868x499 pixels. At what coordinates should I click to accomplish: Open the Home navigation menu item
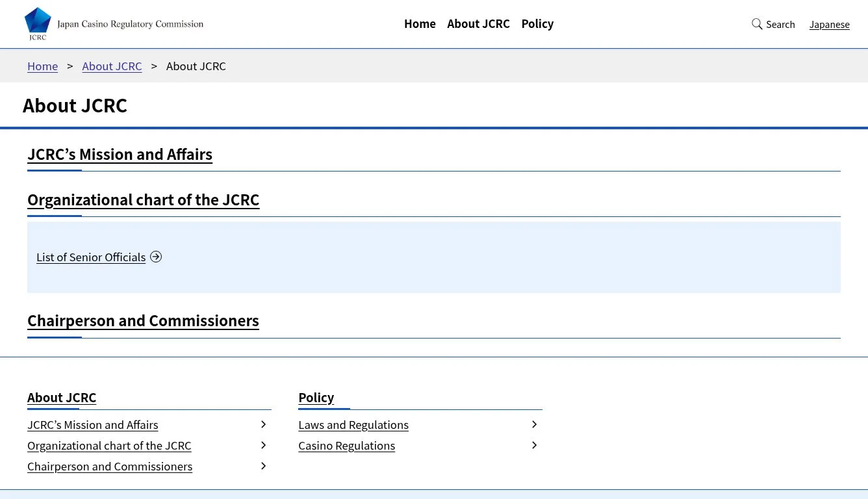tap(420, 23)
